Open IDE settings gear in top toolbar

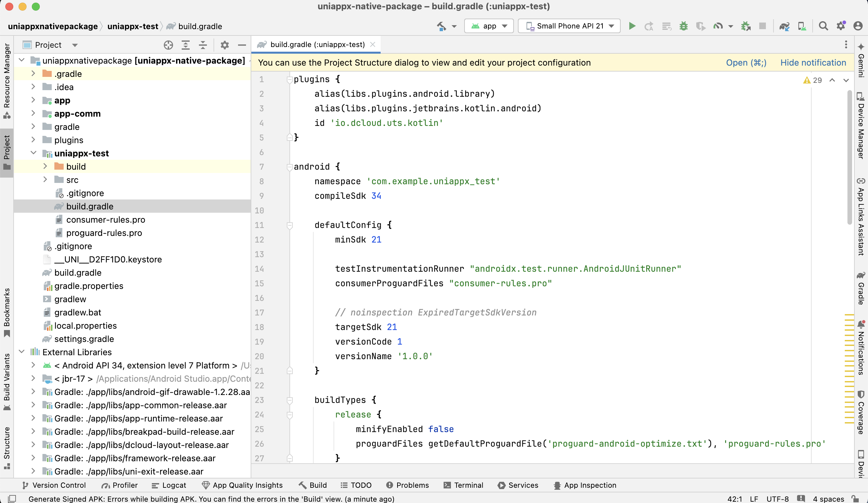click(x=841, y=26)
